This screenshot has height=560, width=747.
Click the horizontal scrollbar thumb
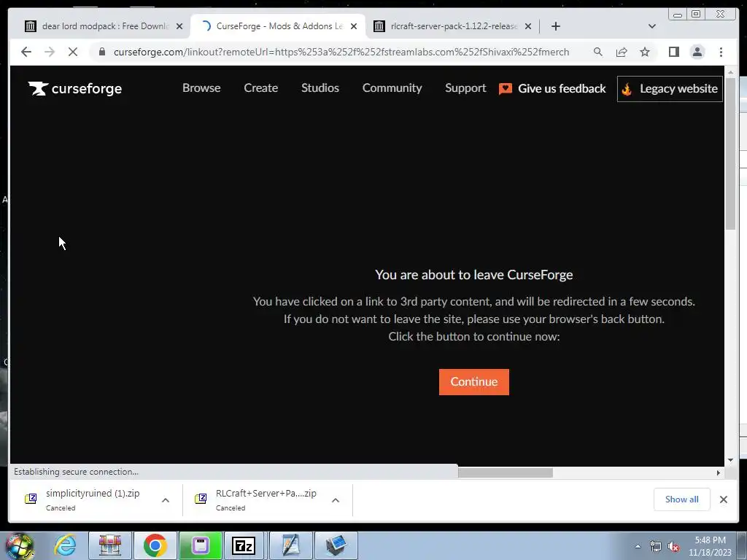coord(505,472)
